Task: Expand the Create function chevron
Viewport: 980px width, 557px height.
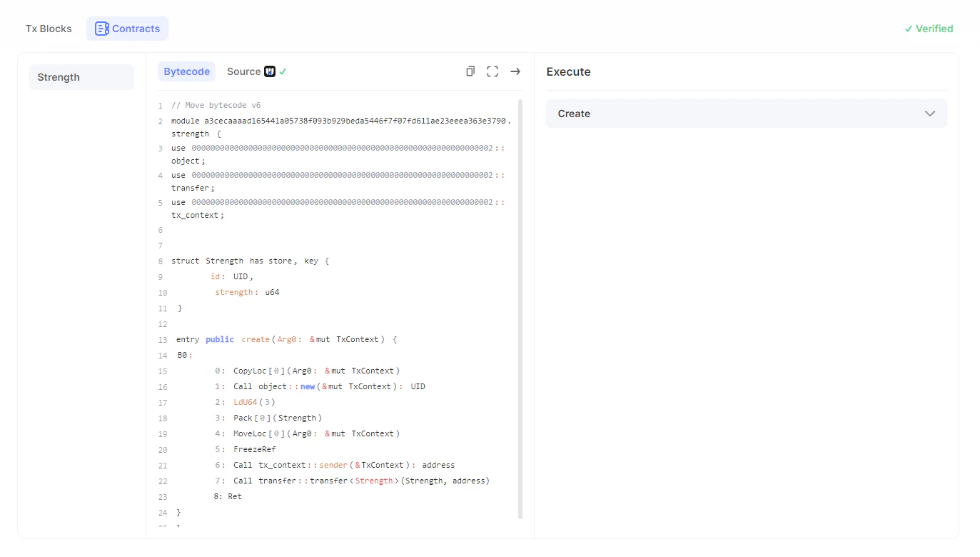Action: point(930,114)
